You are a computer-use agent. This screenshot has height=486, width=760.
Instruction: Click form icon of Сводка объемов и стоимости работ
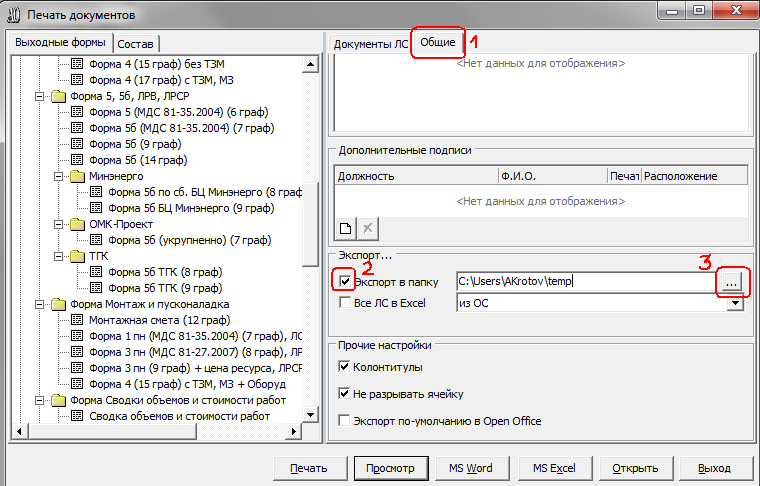tap(77, 416)
